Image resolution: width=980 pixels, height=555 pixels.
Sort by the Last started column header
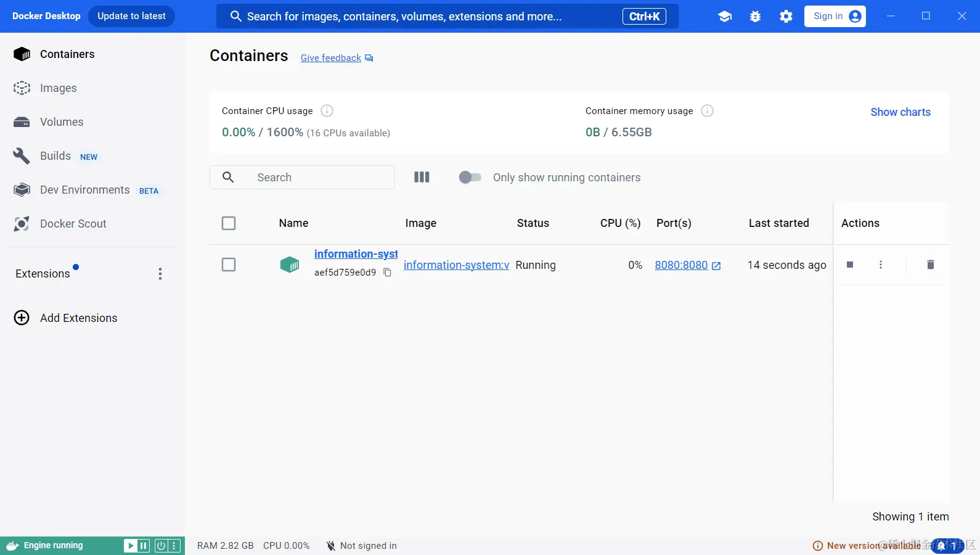pos(779,223)
